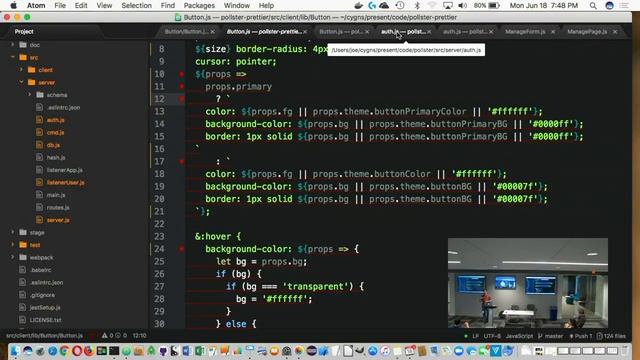
Task: Expand the client folder chevron
Action: (21, 70)
